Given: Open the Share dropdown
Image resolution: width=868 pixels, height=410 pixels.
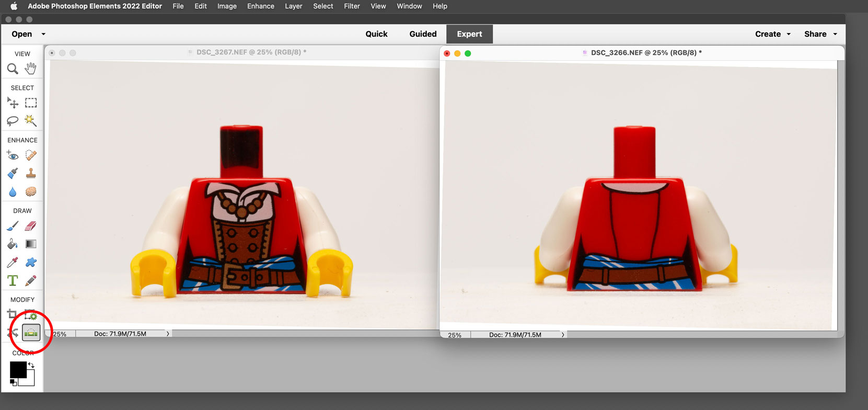Looking at the screenshot, I should (x=820, y=34).
